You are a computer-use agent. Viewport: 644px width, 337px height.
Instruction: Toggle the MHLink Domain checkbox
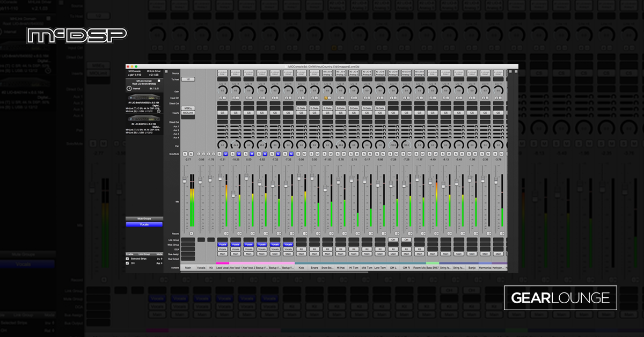pos(159,81)
